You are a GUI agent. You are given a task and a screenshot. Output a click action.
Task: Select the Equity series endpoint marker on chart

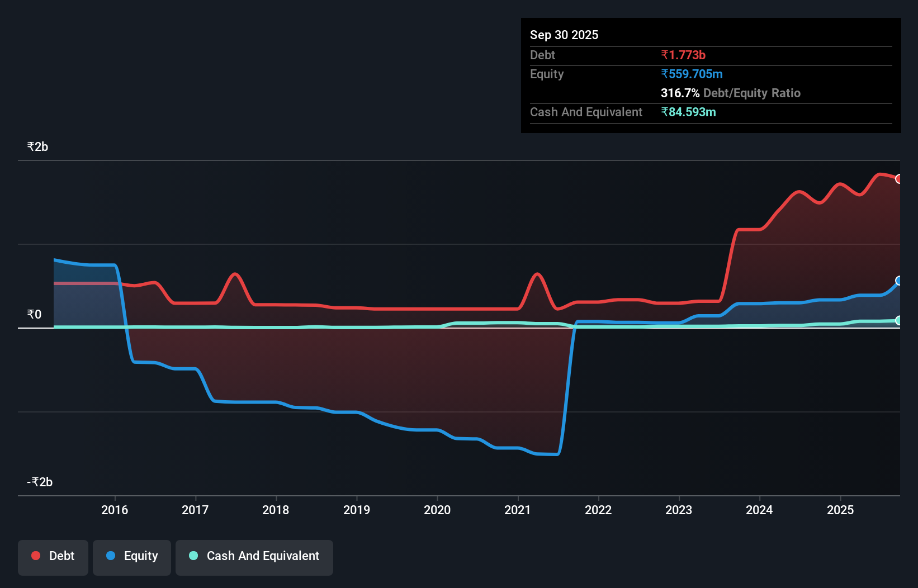tap(898, 281)
